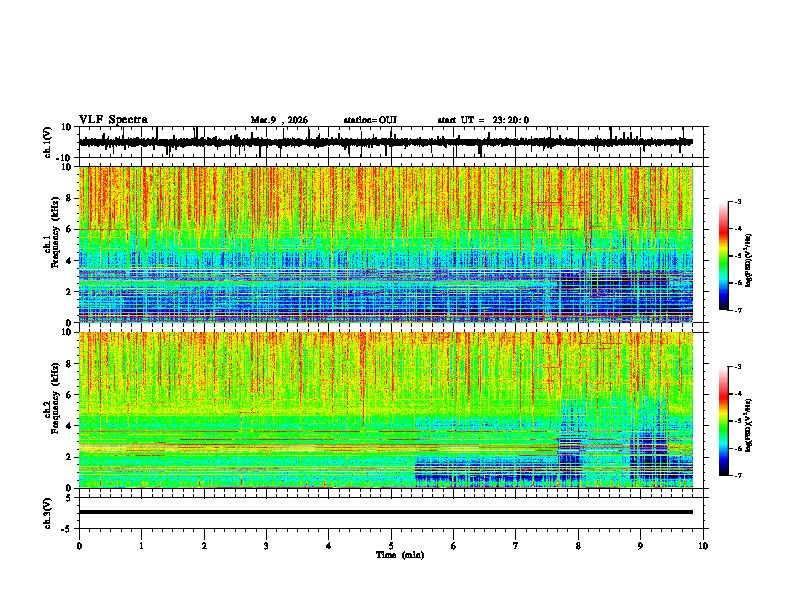
Task: Click the 4 kHz tick on ch.2 frequency axis
Action: [x=70, y=426]
